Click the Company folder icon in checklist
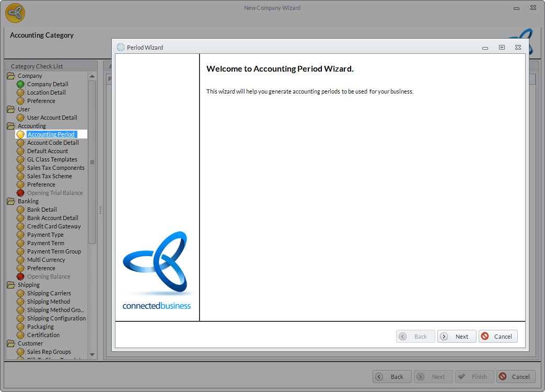 (11, 76)
